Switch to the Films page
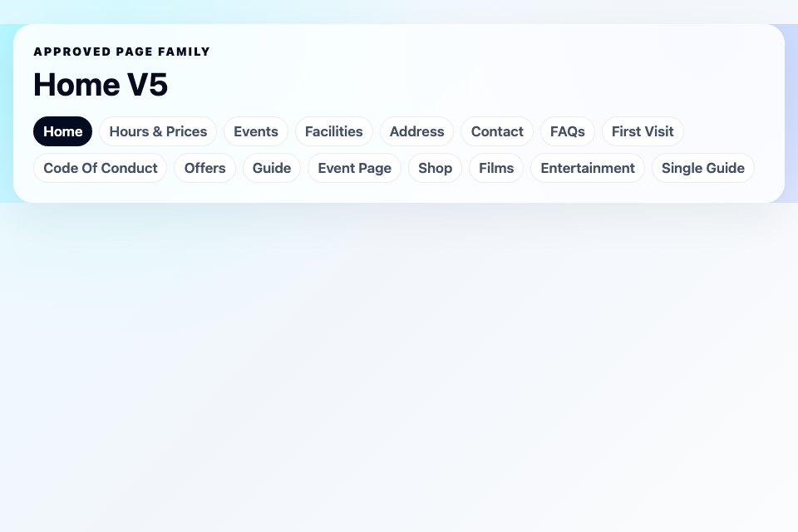 496,168
